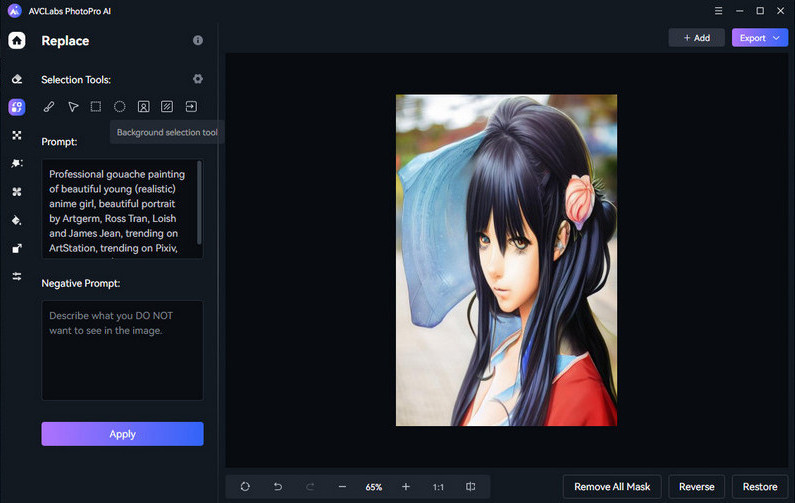Go to the Home screen icon
This screenshot has width=795, height=503.
(17, 41)
